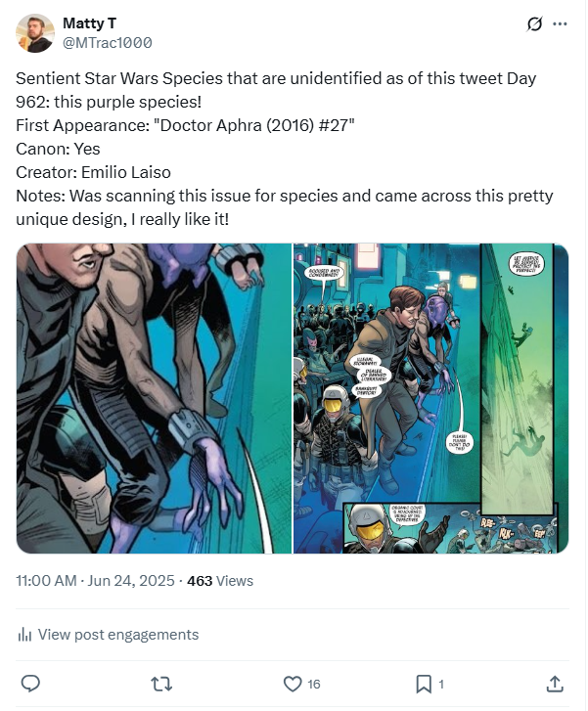
Task: Click the 'Creator: Emilio Laiso' text line
Action: 93,171
